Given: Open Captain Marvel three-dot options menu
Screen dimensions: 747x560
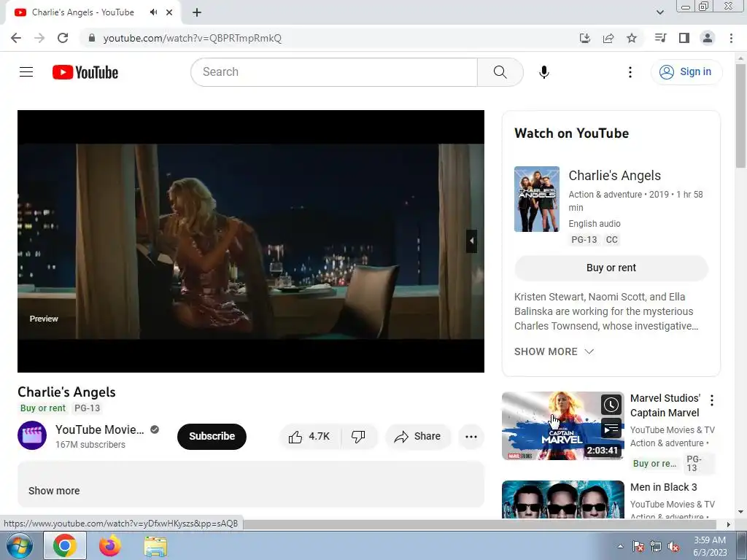Looking at the screenshot, I should [712, 400].
